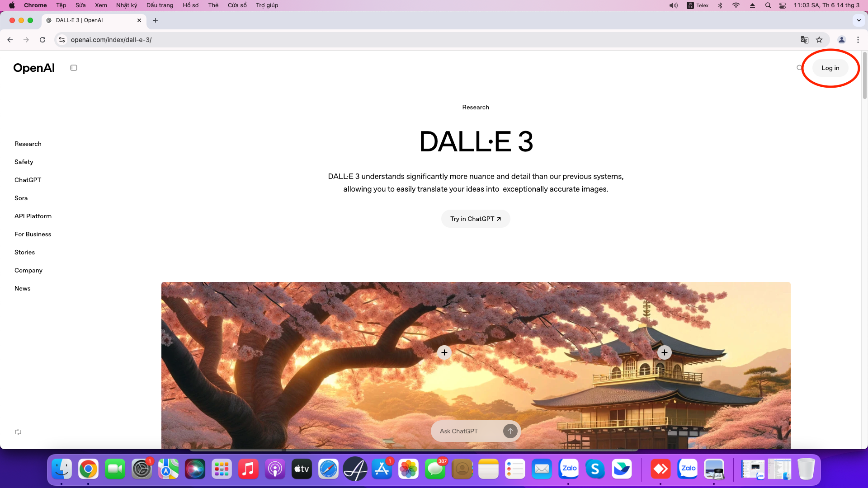868x488 pixels.
Task: Open the Trợ giúp menu
Action: click(267, 5)
